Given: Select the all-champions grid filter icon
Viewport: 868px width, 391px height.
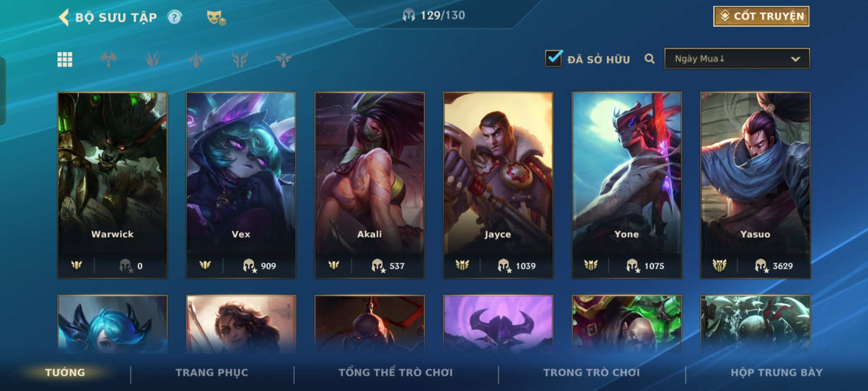Looking at the screenshot, I should click(x=65, y=59).
